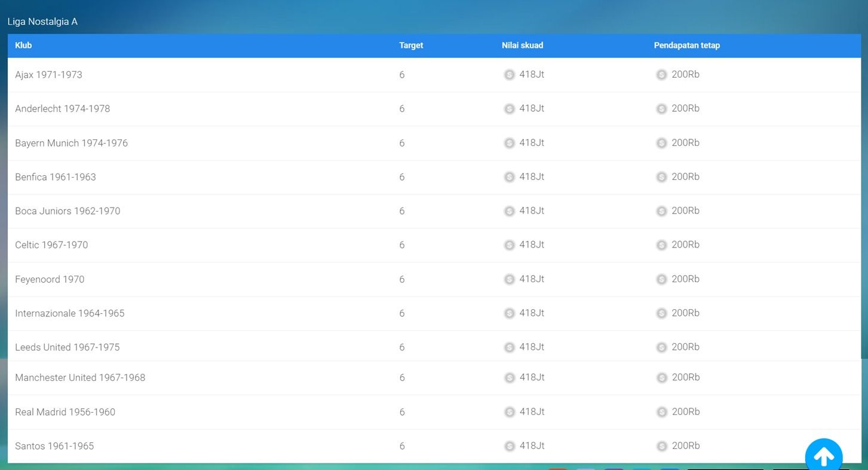Click the Liga Nostalgia A heading
This screenshot has height=470, width=868.
pyautogui.click(x=42, y=22)
